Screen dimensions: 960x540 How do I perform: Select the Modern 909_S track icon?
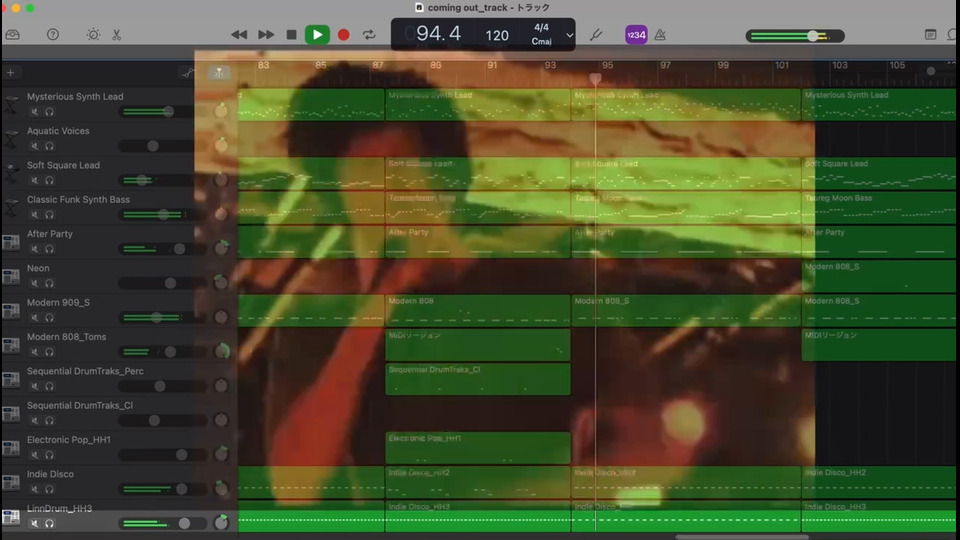tap(11, 311)
